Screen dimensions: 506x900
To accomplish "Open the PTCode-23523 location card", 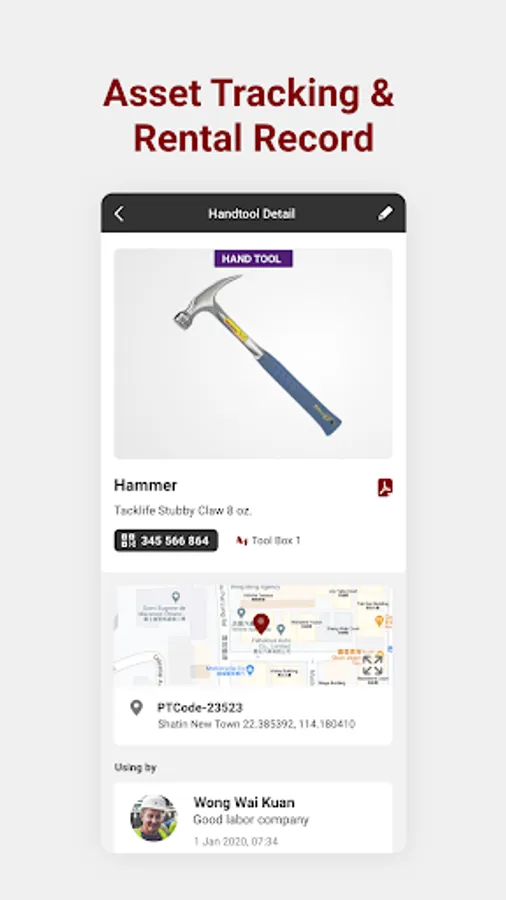I will coord(253,716).
